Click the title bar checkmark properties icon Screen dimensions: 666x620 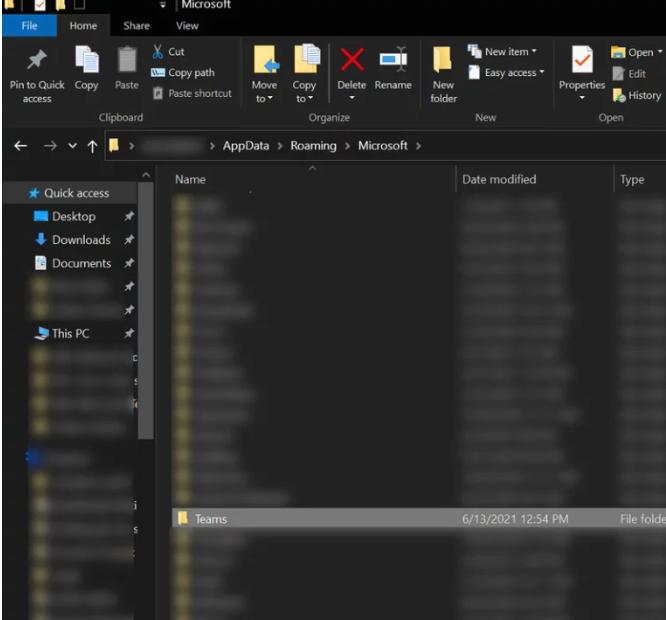[x=40, y=5]
